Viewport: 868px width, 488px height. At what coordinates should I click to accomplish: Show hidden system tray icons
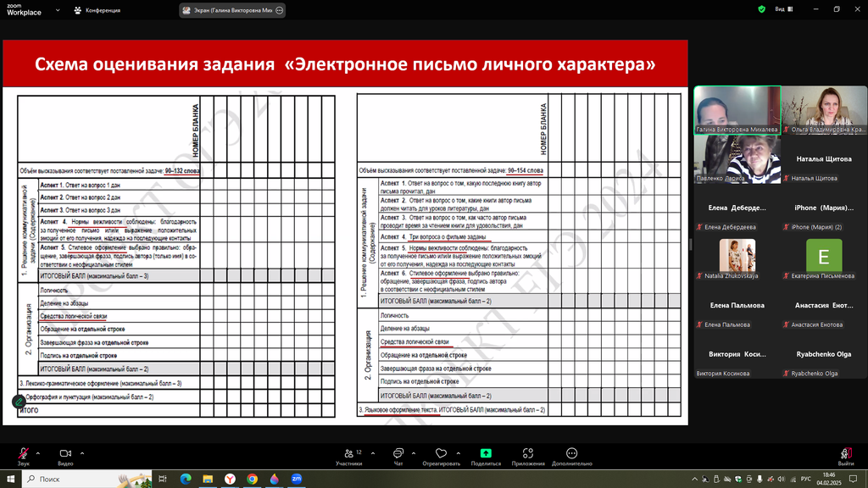click(695, 480)
